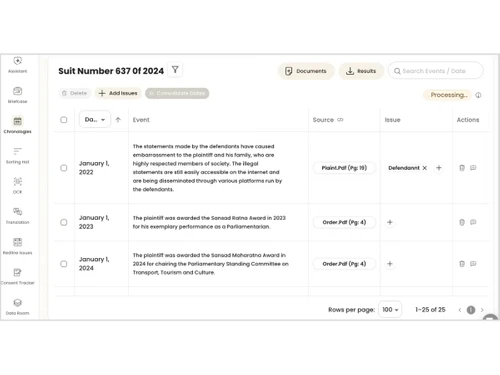Delete the January 1, 2022 event
The height and width of the screenshot is (375, 500).
point(462,168)
